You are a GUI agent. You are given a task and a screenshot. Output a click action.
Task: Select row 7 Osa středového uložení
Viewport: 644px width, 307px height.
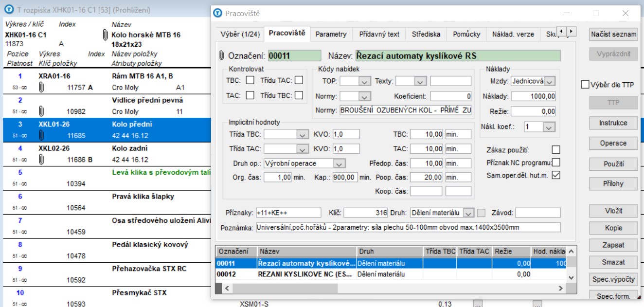tap(107, 226)
